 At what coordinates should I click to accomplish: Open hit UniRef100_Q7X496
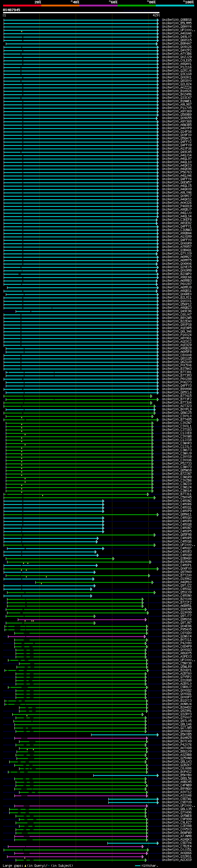tap(177, 812)
